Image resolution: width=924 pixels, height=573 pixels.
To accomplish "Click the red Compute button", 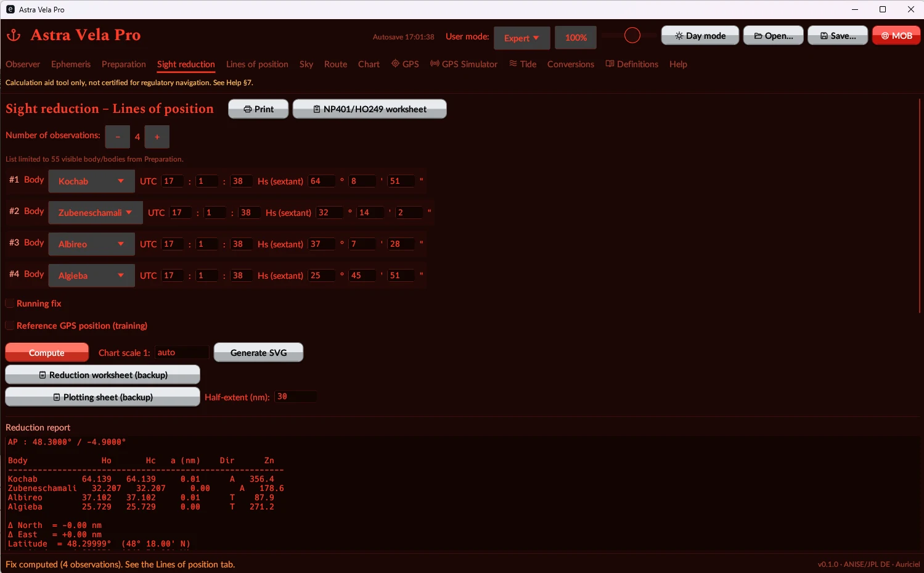I will click(47, 353).
